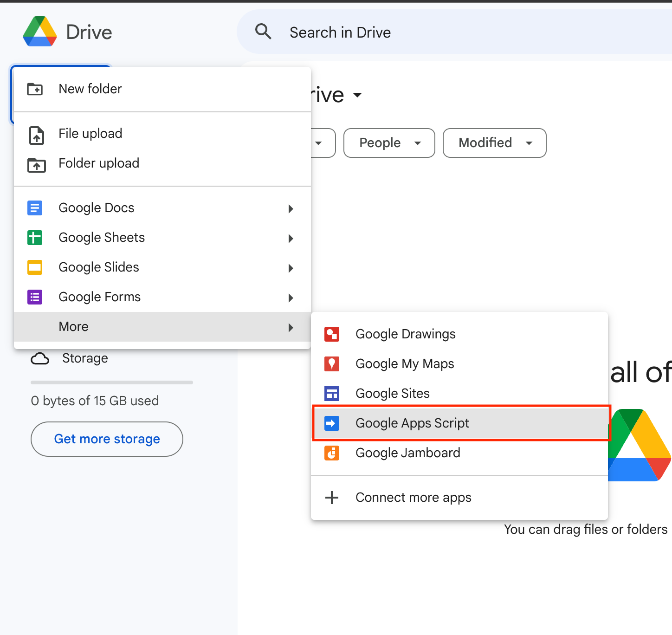Click the Google My Maps pin icon
This screenshot has height=635, width=672.
(x=332, y=364)
